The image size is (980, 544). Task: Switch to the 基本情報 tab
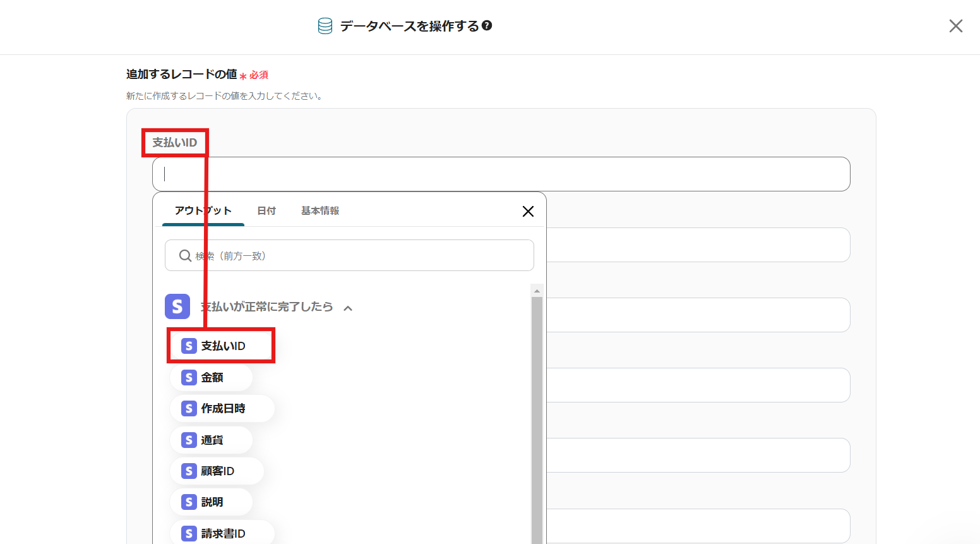[320, 210]
